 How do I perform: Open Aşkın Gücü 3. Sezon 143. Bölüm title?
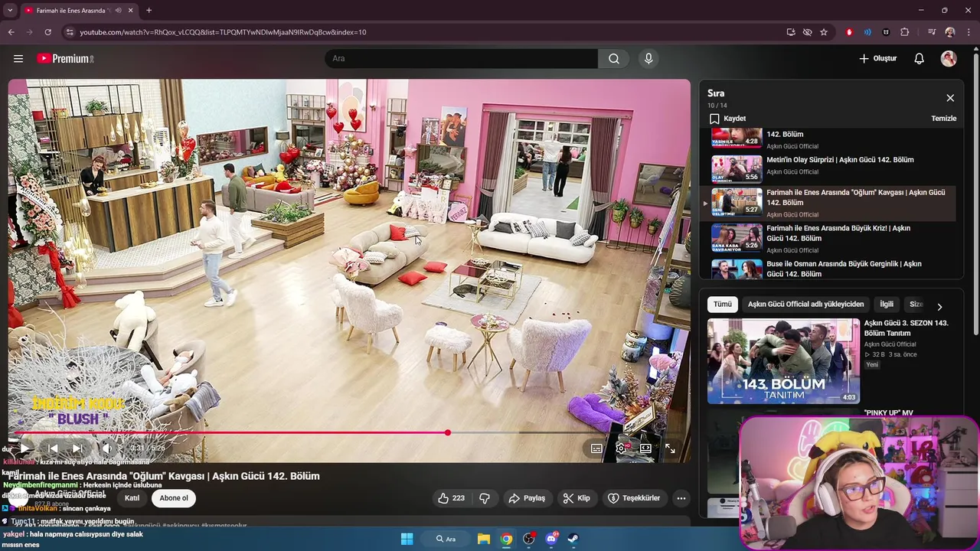pyautogui.click(x=906, y=328)
